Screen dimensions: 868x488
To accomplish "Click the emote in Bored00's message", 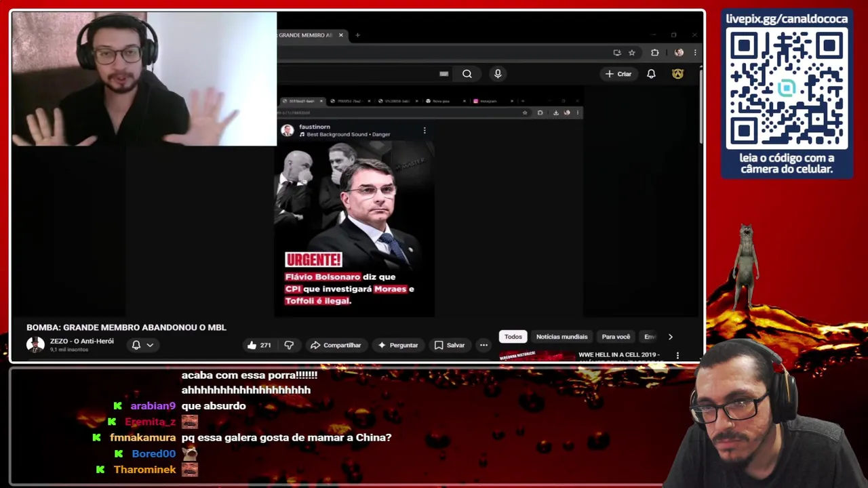I will click(x=190, y=453).
